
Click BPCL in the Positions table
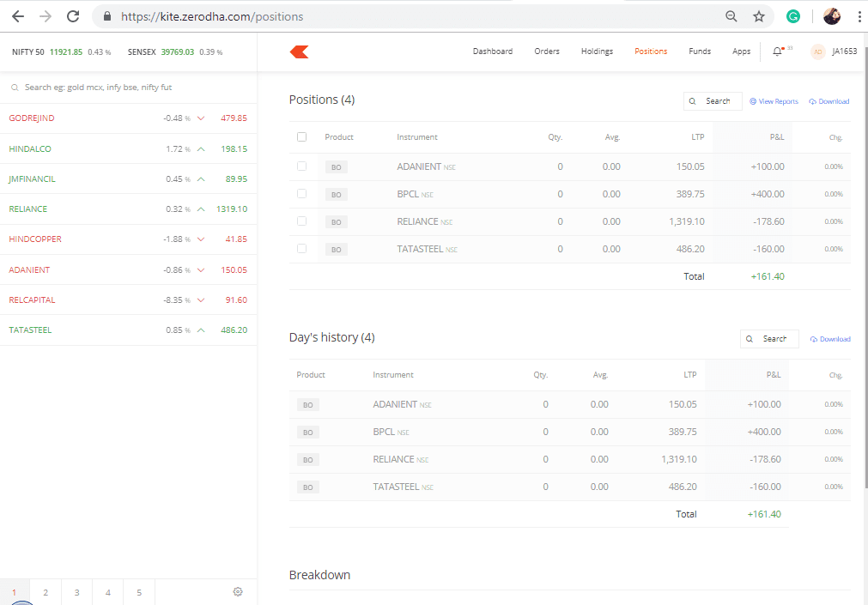408,194
